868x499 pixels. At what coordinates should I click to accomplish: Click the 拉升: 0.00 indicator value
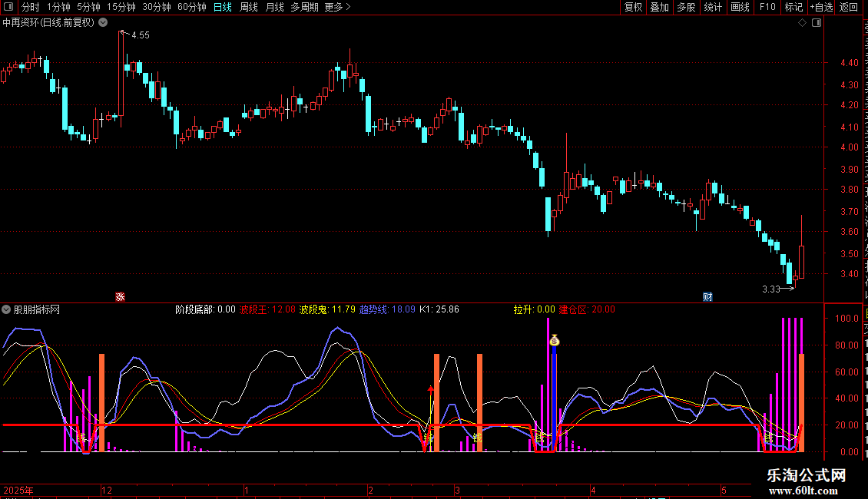534,310
